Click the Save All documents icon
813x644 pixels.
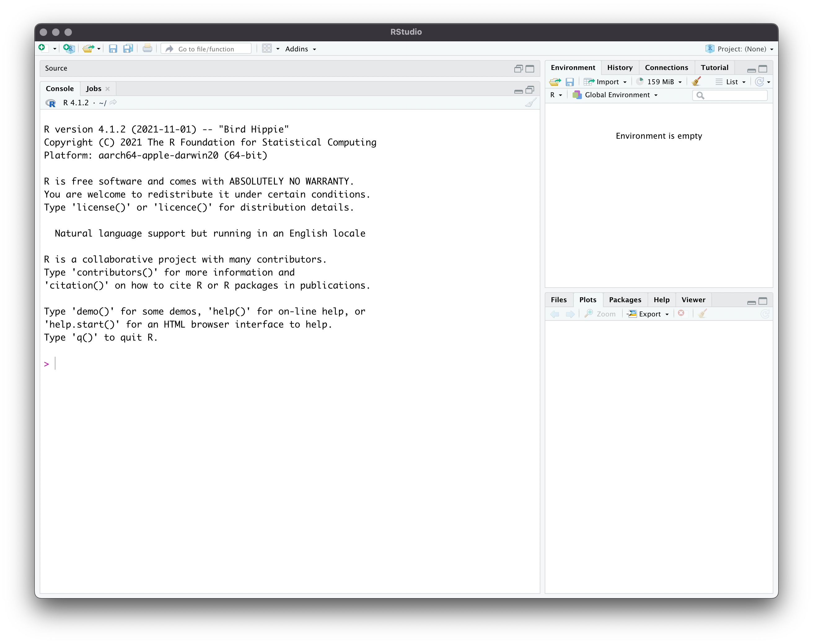(x=128, y=49)
